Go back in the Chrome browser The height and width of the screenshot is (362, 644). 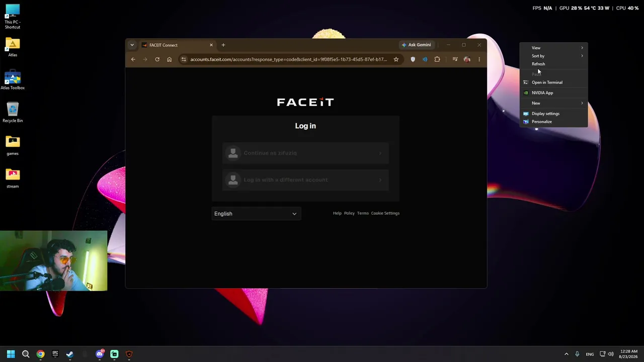[x=133, y=59]
